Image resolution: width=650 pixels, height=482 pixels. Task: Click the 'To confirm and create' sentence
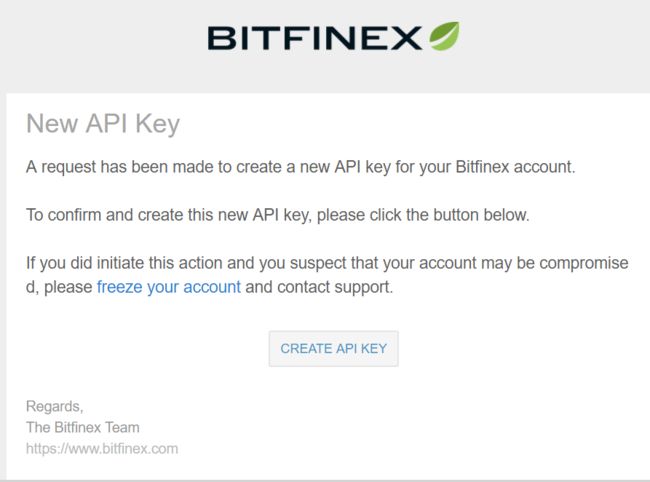(278, 215)
